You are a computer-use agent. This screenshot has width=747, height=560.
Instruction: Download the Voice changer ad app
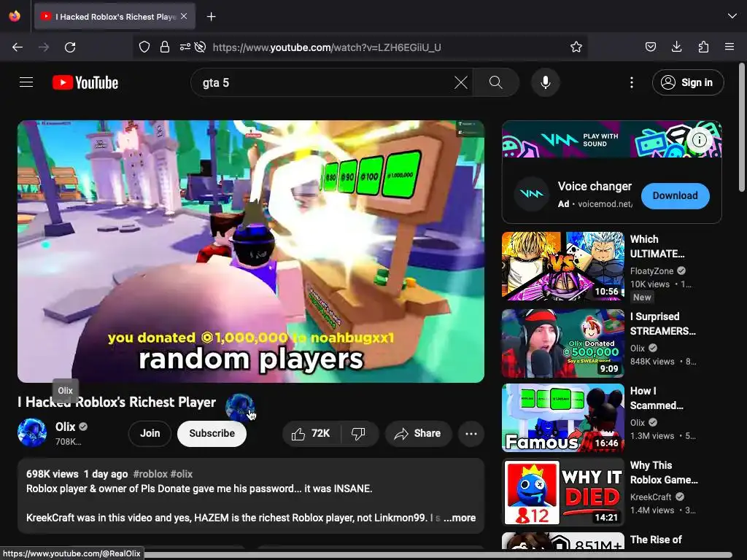coord(675,195)
